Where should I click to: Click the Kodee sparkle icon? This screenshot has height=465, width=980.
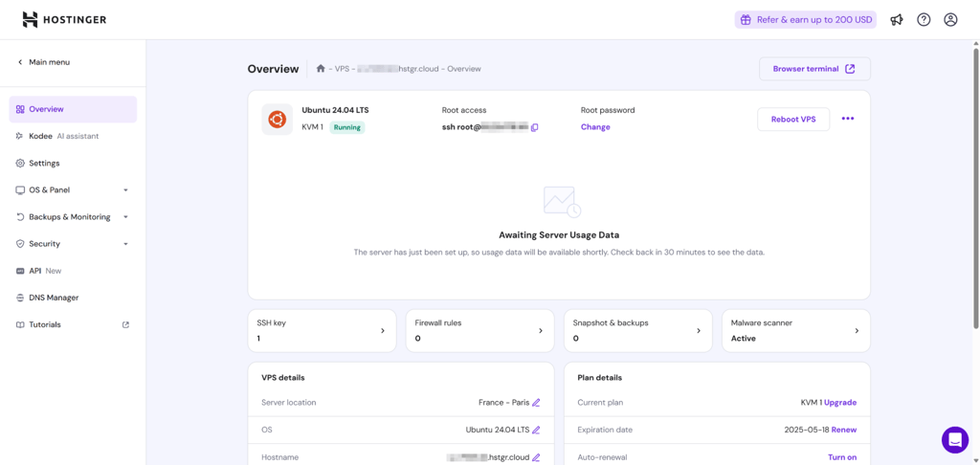tap(20, 136)
